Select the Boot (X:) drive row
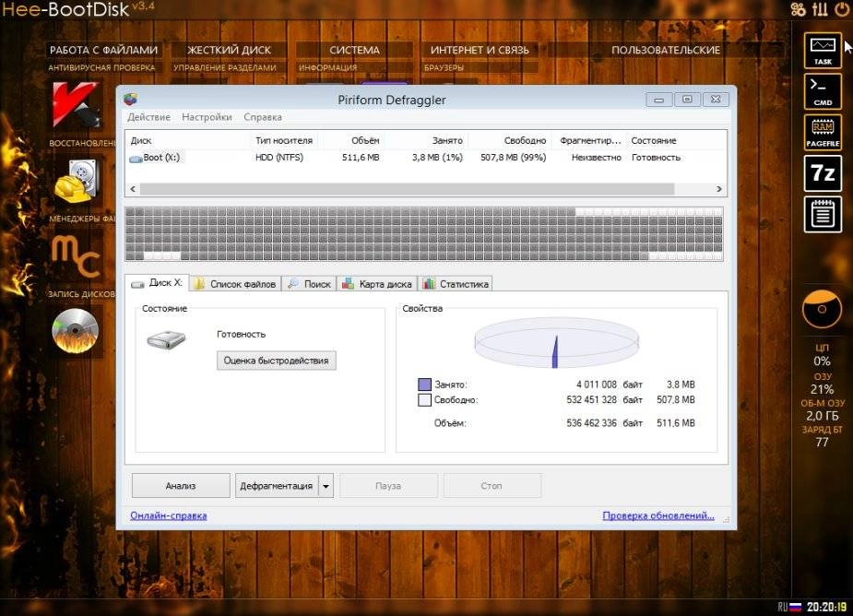Viewport: 853px width, 616px height. (426, 158)
